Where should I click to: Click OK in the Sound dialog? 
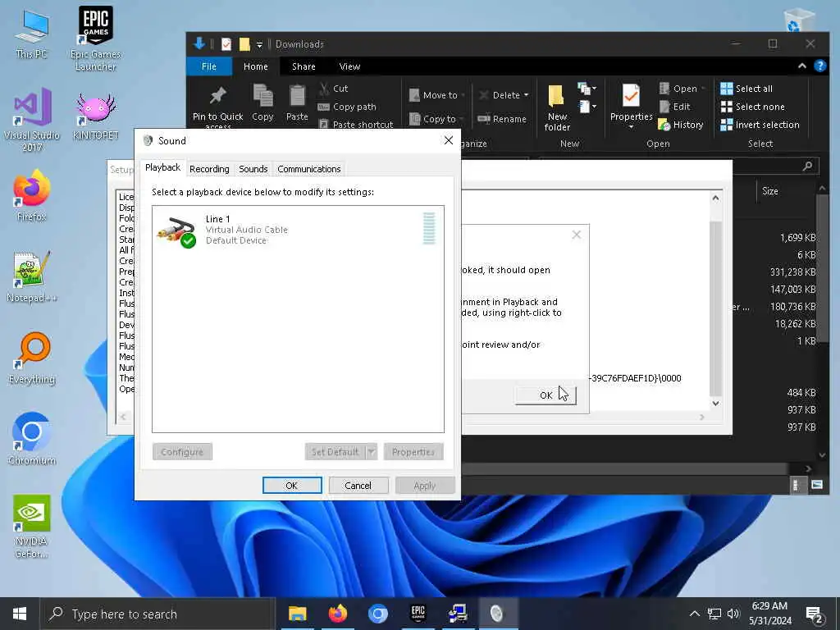click(x=292, y=486)
